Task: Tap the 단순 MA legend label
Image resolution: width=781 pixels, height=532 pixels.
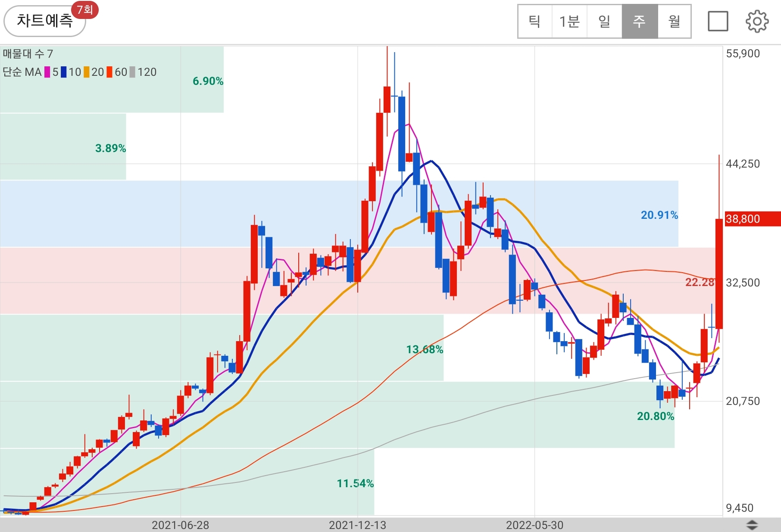Action: pyautogui.click(x=22, y=72)
